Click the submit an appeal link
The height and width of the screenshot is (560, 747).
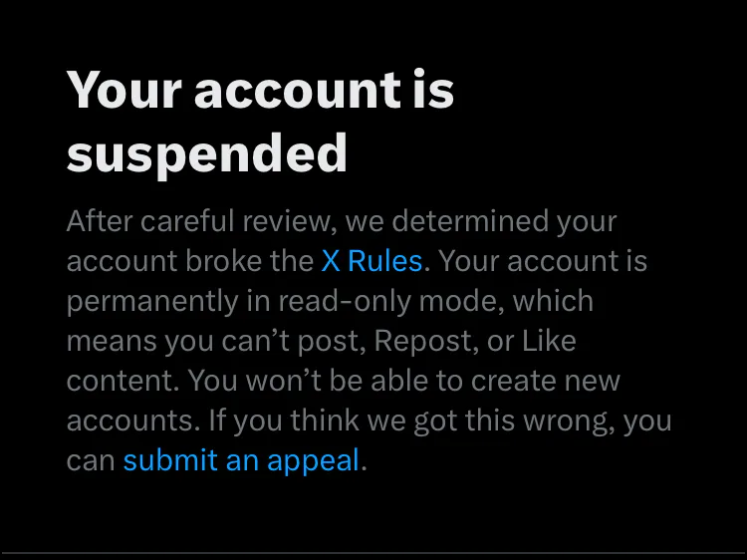pos(241,460)
